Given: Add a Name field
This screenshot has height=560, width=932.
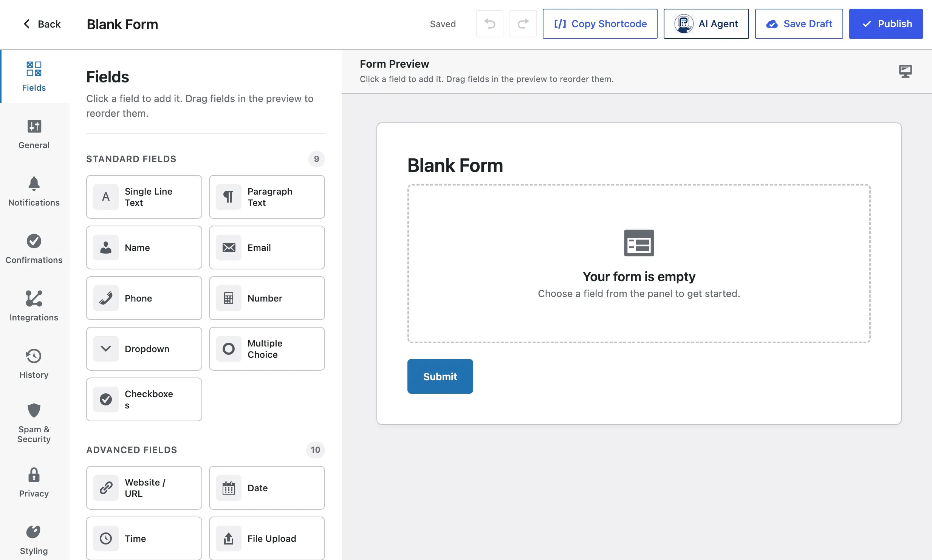Looking at the screenshot, I should click(144, 248).
